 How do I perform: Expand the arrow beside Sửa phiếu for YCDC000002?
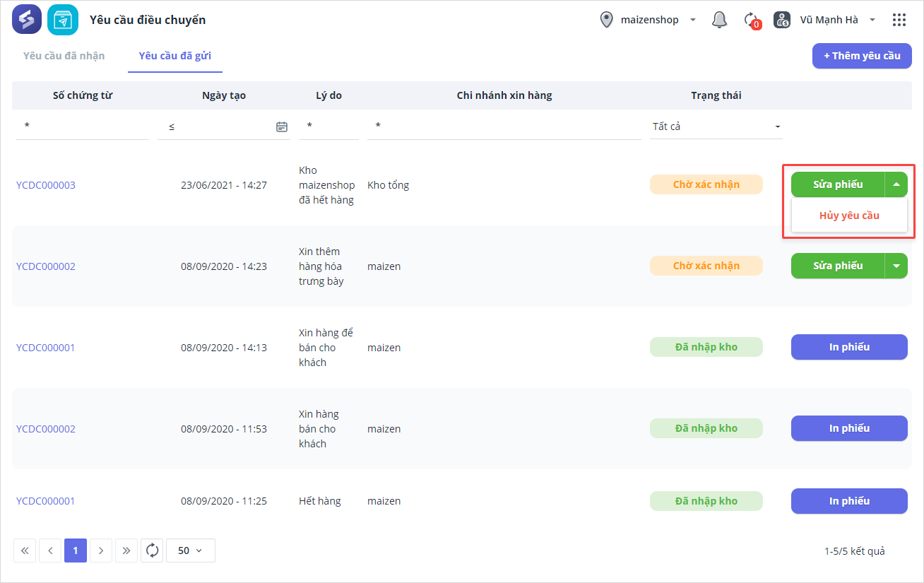[x=896, y=266]
